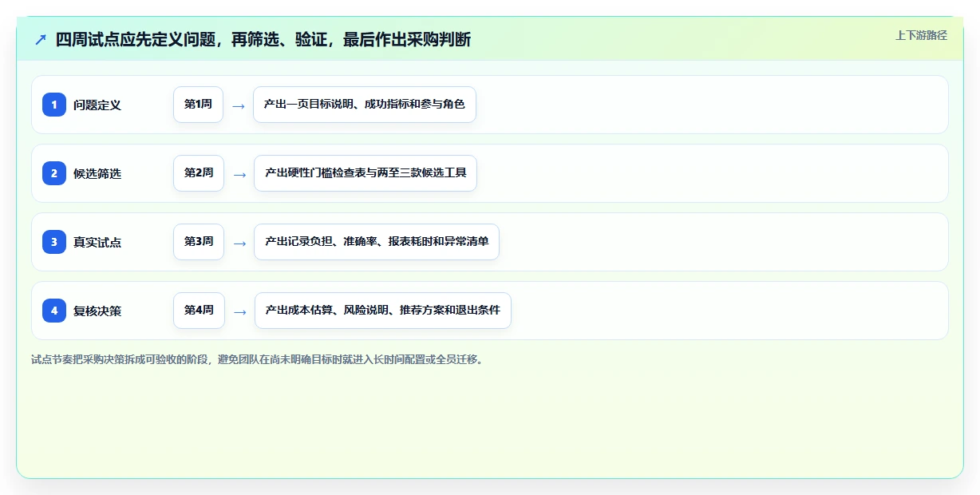
Task: Click the arrow after the 第2周 chip
Action: 239,174
